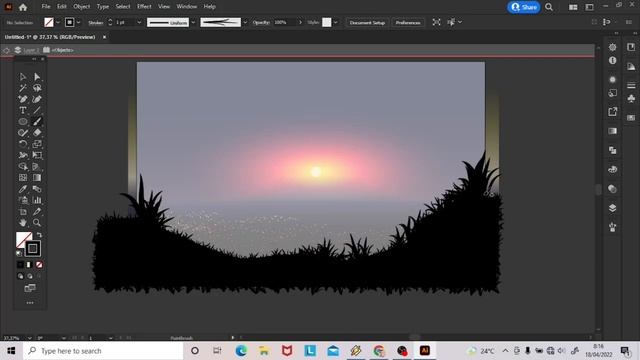The width and height of the screenshot is (640, 360).
Task: Select the Lasso tool
Action: [37, 88]
